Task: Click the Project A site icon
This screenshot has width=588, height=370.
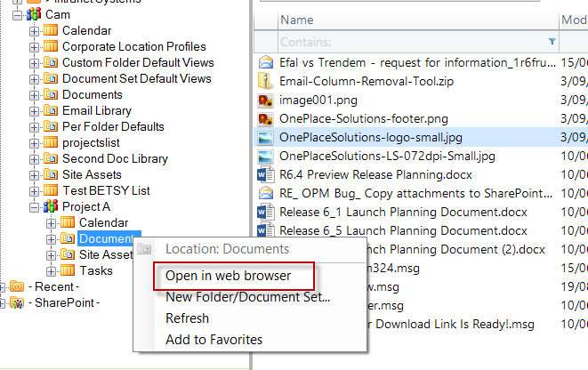Action: click(51, 206)
